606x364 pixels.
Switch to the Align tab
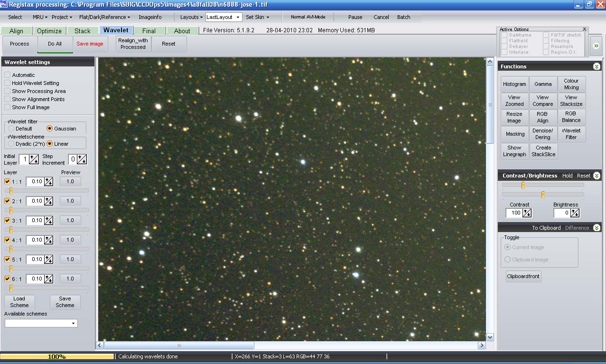pos(16,31)
